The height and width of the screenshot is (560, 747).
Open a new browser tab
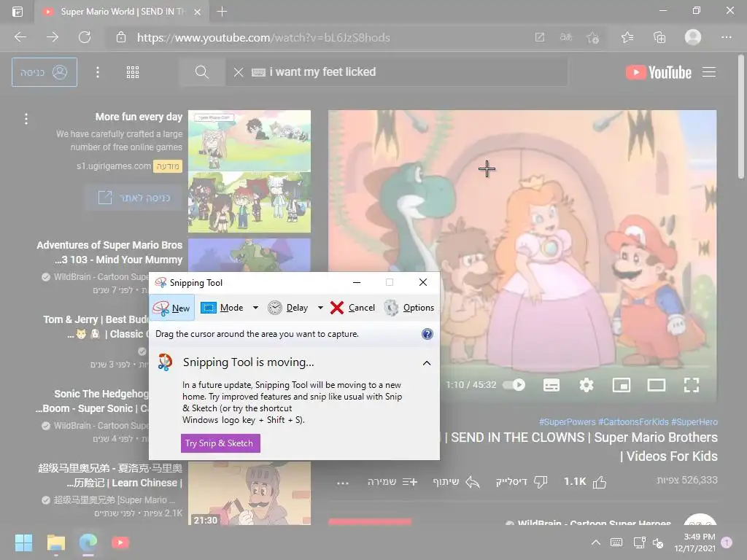(222, 12)
